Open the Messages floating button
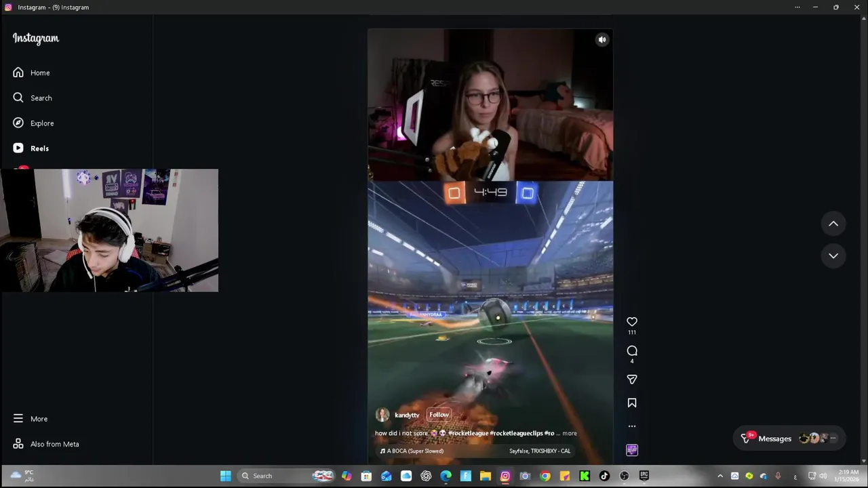The image size is (868, 488). [x=791, y=439]
